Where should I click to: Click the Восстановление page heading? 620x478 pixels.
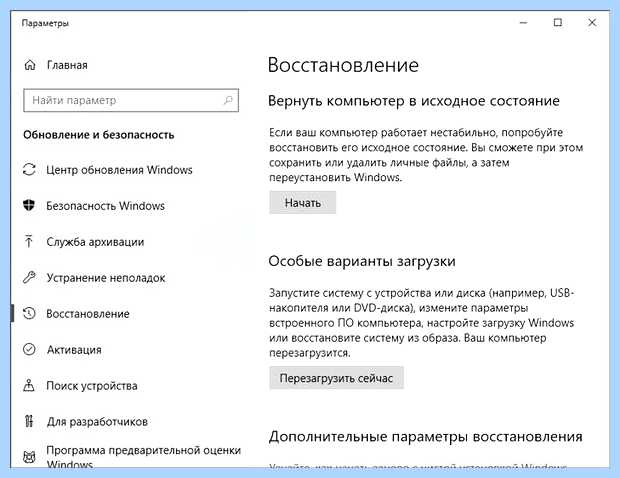343,65
